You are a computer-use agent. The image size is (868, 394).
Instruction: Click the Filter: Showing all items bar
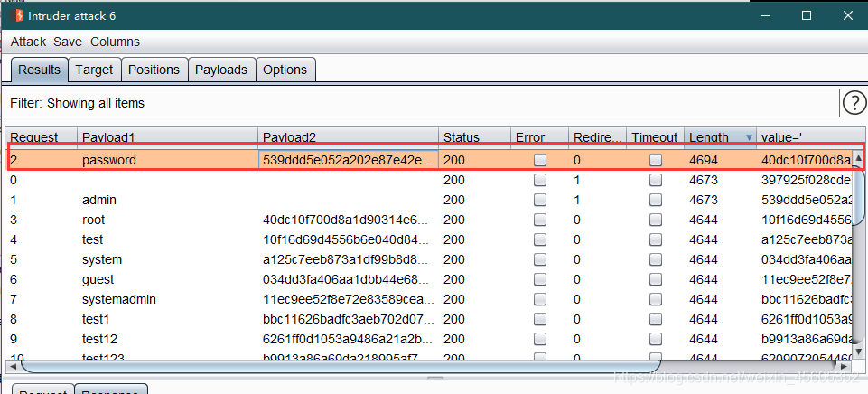tap(423, 103)
